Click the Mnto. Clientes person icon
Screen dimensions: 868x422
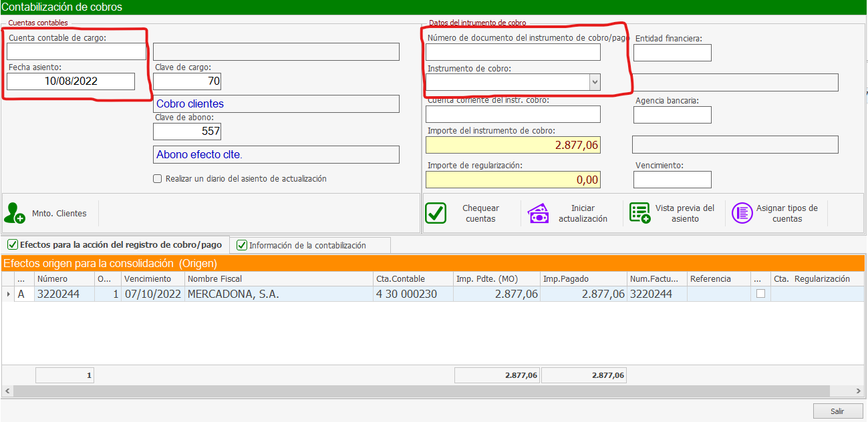click(x=15, y=213)
